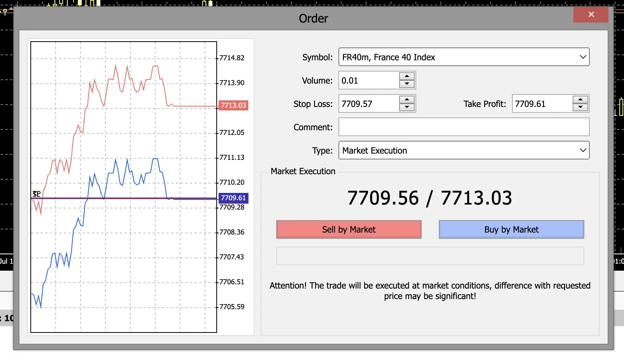Viewport: 624px width, 364px height.
Task: Click the 7705.59 price axis label
Action: click(232, 307)
